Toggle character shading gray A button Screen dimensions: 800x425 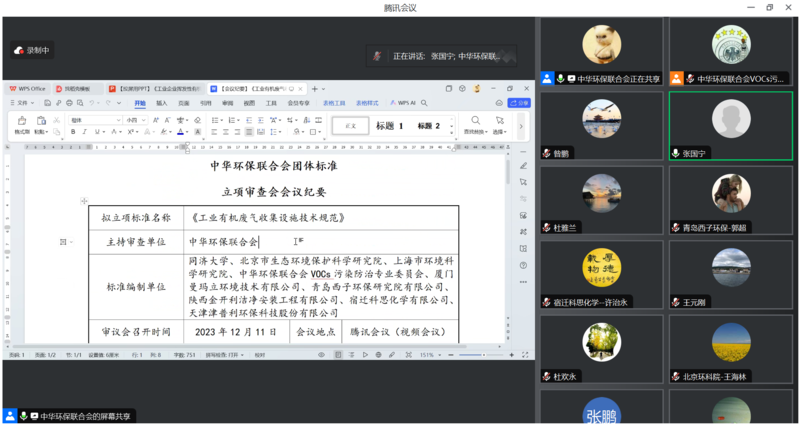(197, 132)
